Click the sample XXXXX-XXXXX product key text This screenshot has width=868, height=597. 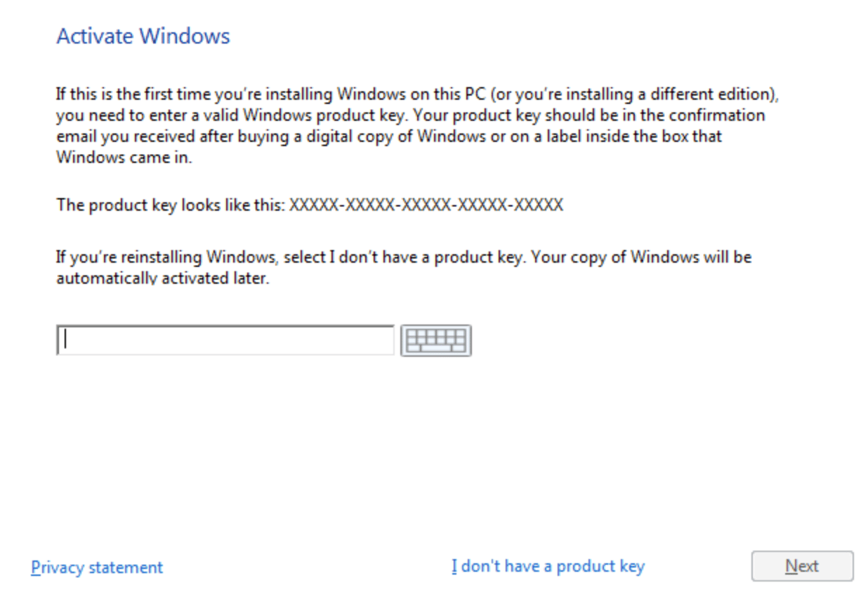[426, 205]
